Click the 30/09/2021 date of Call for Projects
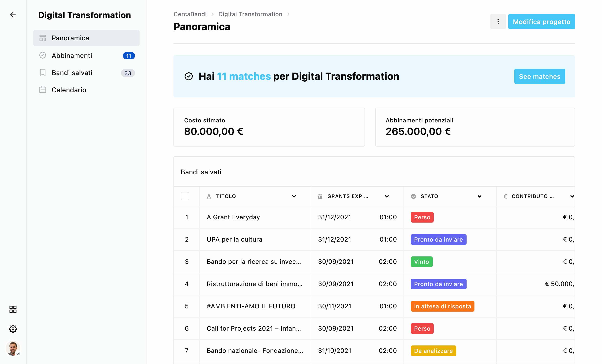Viewport: 602px width, 364px height. (x=336, y=328)
